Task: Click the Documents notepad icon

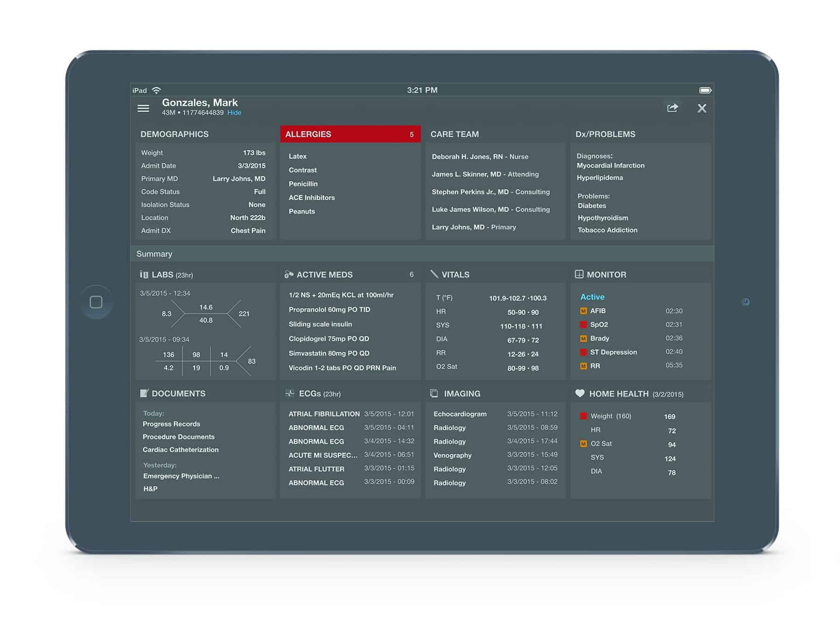Action: point(144,393)
